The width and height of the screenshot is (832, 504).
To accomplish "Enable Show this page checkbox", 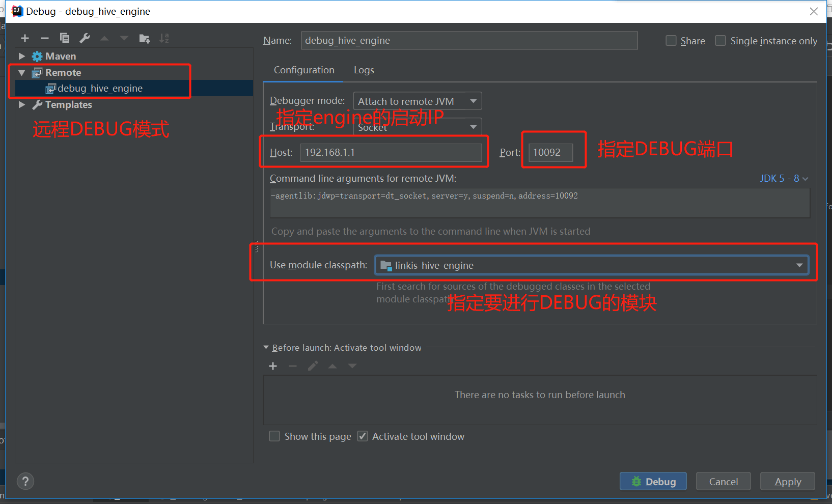I will (274, 436).
